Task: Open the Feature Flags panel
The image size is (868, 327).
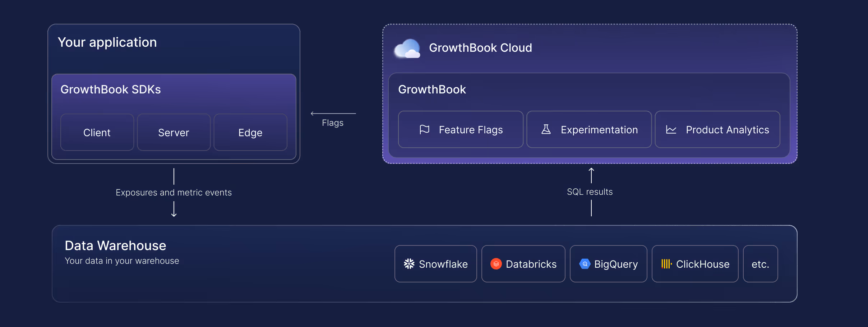Action: pos(460,129)
